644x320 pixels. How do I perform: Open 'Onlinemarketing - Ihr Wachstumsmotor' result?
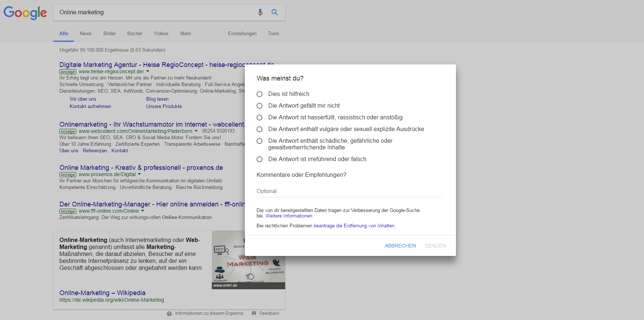[x=152, y=124]
